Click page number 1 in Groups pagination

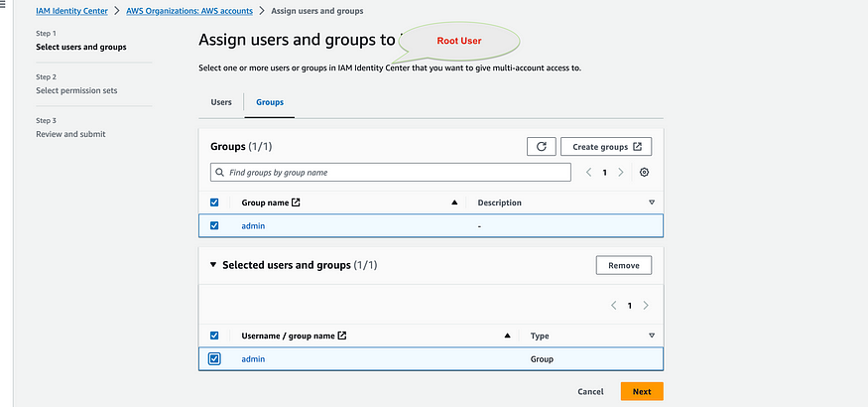point(604,172)
